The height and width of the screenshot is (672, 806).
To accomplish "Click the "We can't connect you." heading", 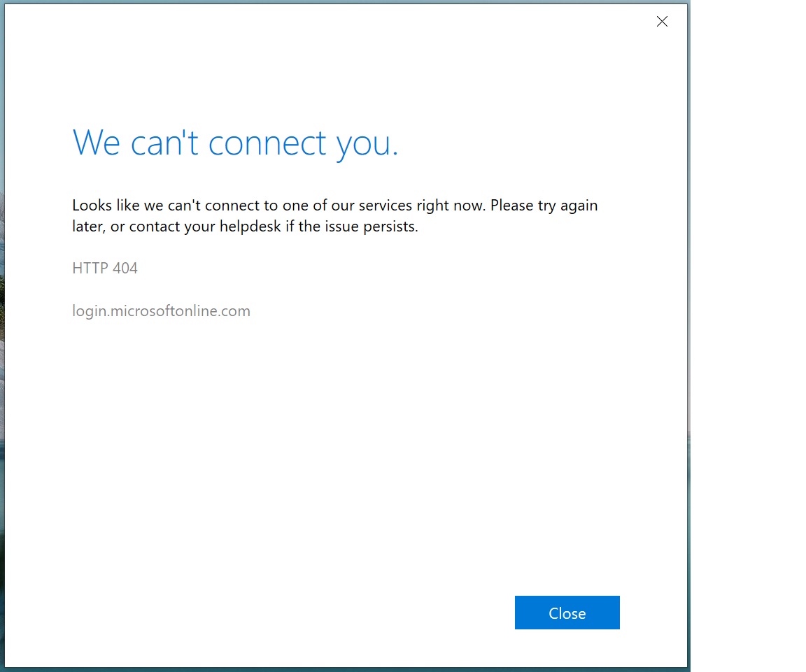I will coord(235,143).
